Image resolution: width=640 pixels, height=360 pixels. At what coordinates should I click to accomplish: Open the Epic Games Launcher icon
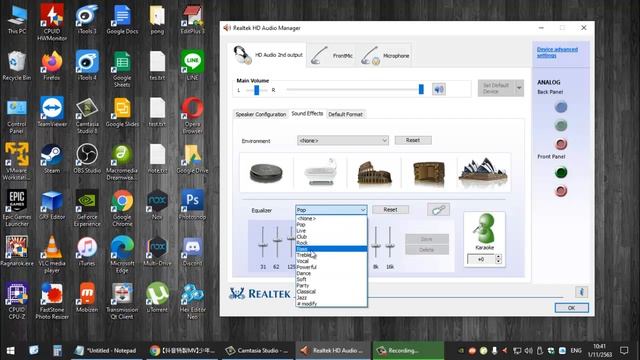pos(17,208)
